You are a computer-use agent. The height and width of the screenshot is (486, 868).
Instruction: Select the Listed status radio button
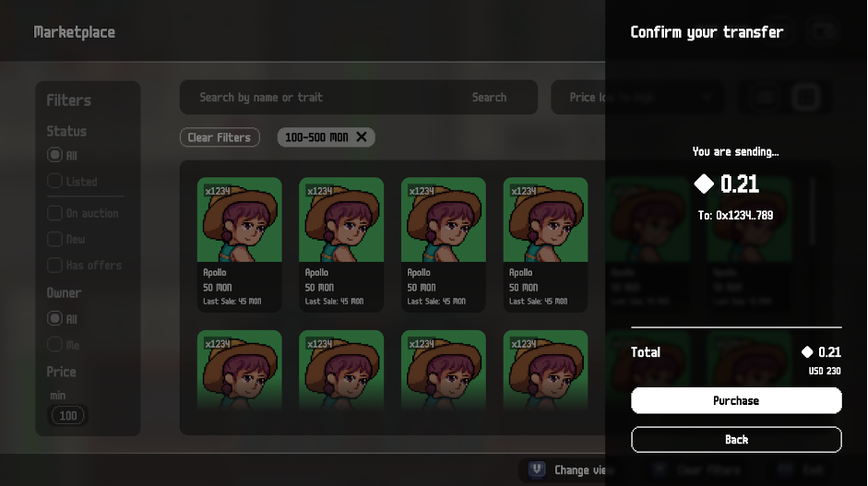tap(55, 182)
